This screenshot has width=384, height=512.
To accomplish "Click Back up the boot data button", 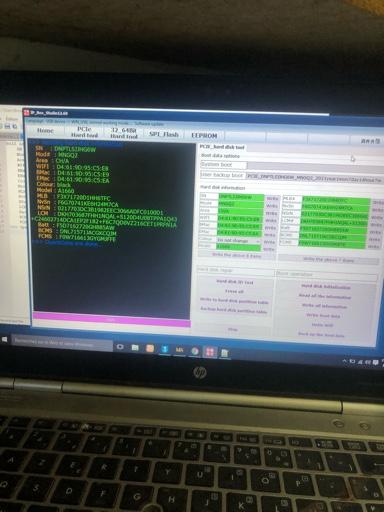I will 321,334.
